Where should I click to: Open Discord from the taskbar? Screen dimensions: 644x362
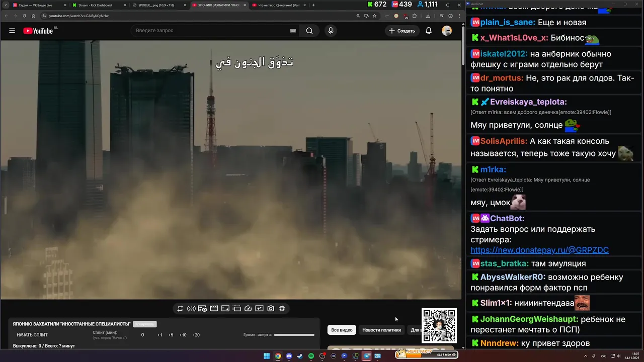tap(289, 356)
